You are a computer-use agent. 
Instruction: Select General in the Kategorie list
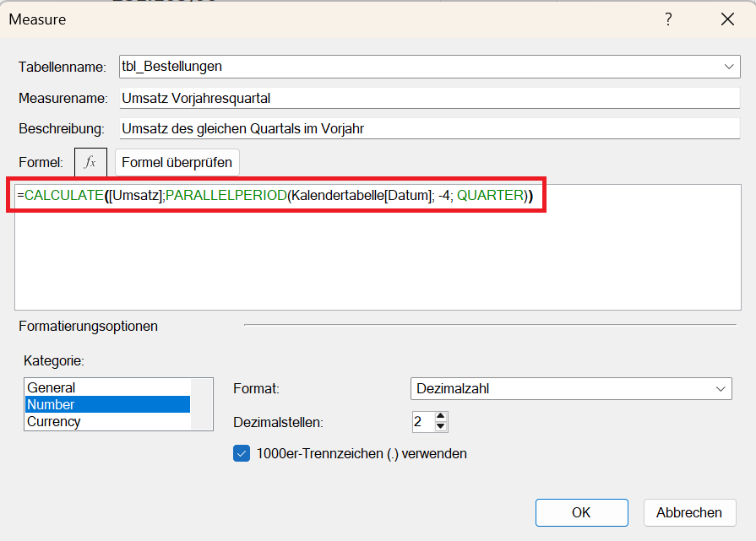[x=52, y=387]
